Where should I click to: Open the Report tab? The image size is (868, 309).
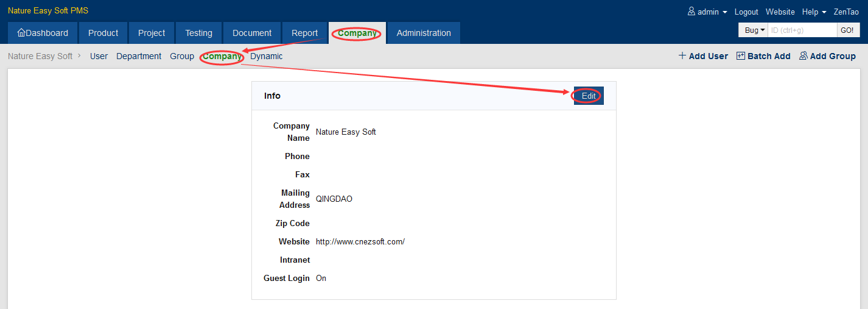click(x=304, y=33)
